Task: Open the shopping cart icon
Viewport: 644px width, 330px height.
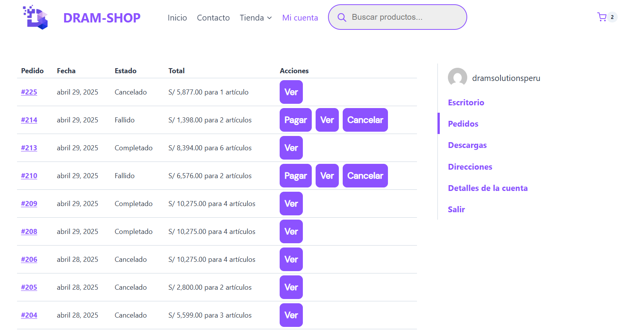Action: [x=602, y=17]
